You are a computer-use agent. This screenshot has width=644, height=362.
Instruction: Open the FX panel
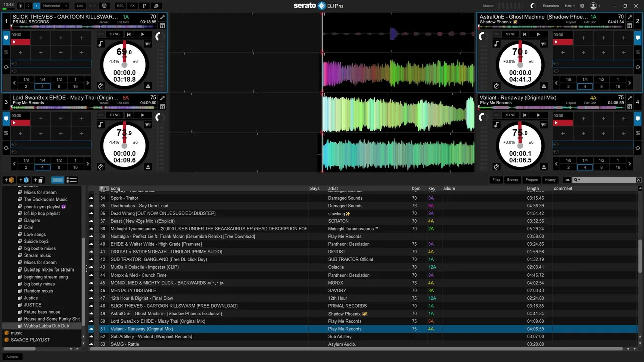click(132, 6)
